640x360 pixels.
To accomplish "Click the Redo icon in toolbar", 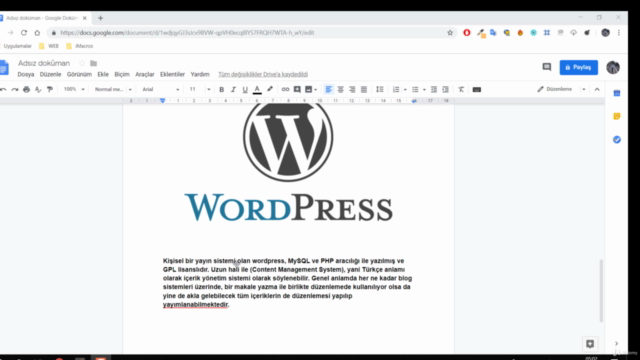I will click(15, 89).
